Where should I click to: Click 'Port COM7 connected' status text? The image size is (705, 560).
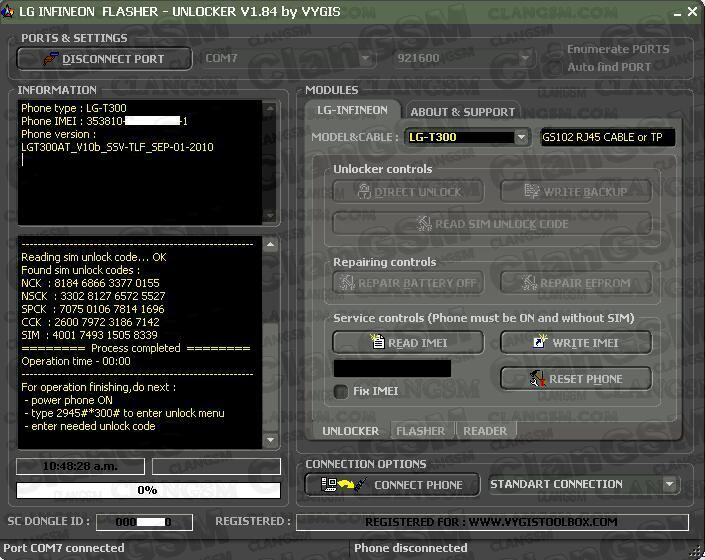64,548
